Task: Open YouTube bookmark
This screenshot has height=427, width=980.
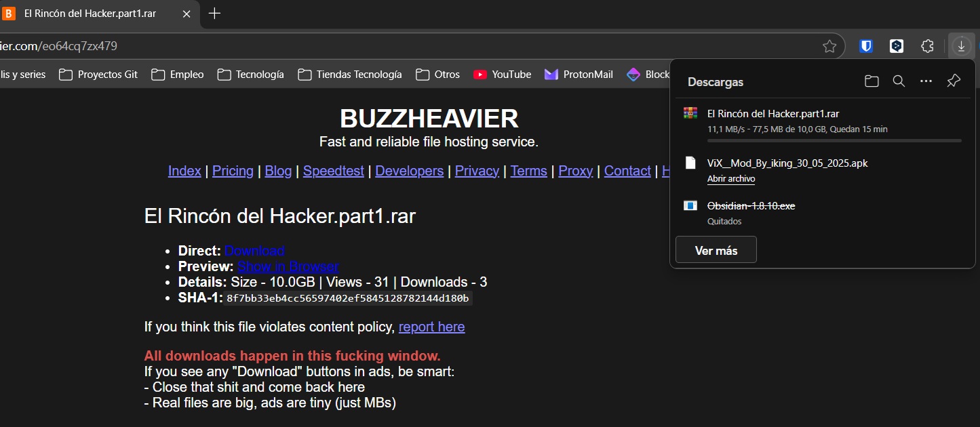Action: 502,75
